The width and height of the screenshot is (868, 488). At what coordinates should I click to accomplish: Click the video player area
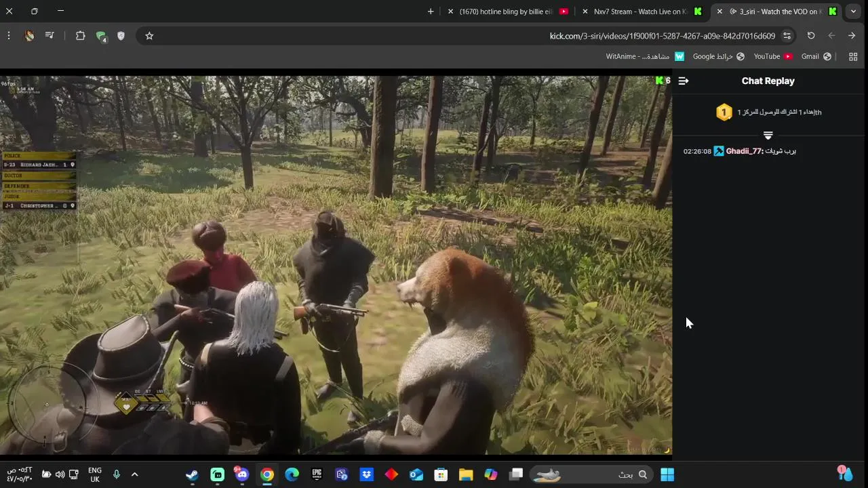tap(336, 264)
